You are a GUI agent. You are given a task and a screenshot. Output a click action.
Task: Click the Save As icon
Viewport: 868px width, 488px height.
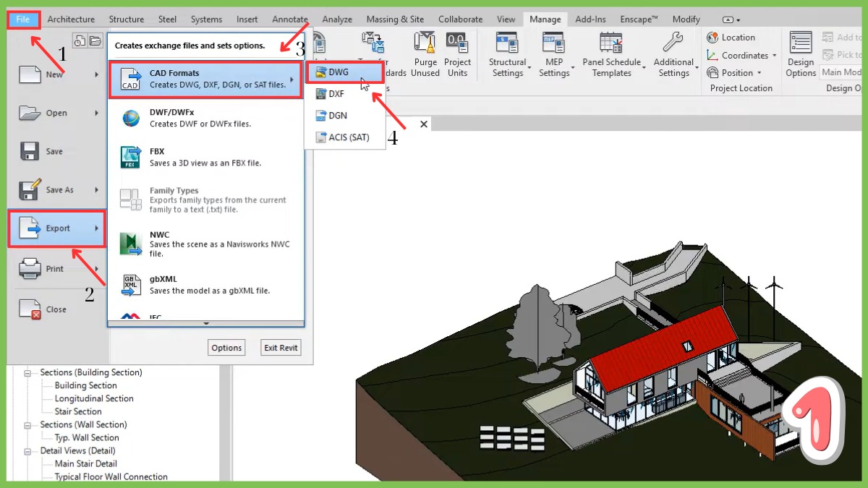pyautogui.click(x=30, y=189)
